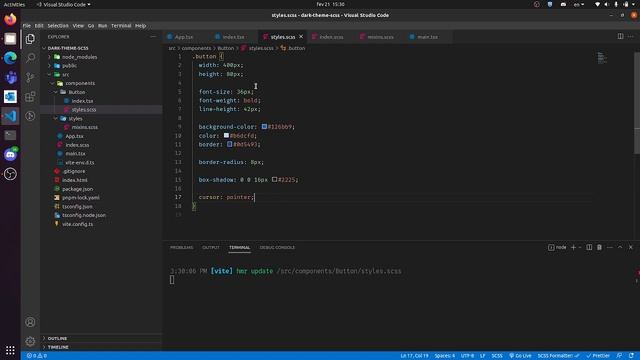Screen dimensions: 640x360
Task: Click the Prettier status bar item
Action: 598,356
